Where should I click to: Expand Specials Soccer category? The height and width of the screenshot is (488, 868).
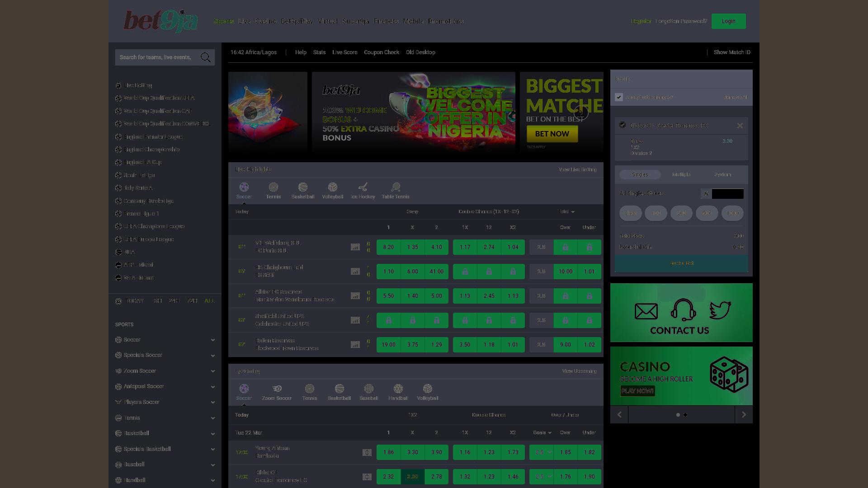[165, 355]
